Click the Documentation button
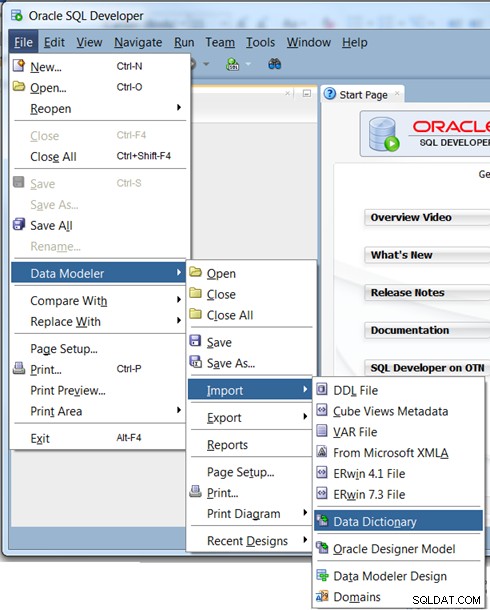Viewport: 490px width, 610px height. pyautogui.click(x=427, y=330)
